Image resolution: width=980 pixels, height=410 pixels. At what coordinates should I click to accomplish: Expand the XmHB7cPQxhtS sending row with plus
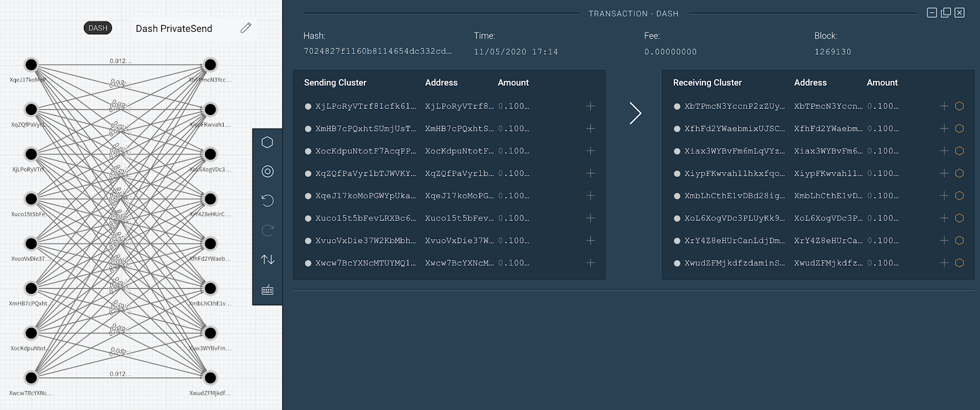590,129
